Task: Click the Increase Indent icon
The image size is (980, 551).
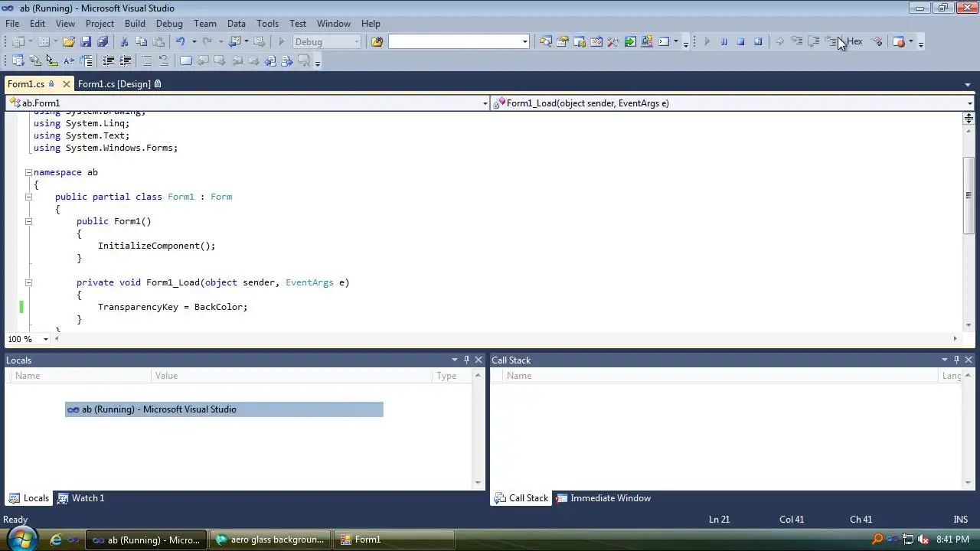Action: click(x=125, y=60)
